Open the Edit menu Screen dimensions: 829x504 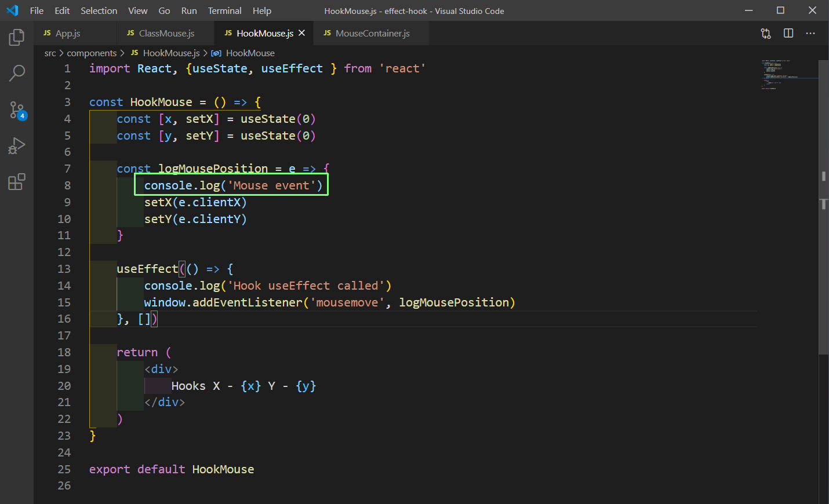tap(62, 10)
